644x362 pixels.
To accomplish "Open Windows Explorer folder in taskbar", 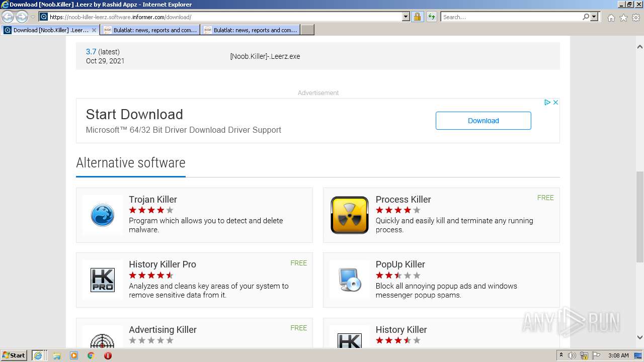I will tap(57, 355).
